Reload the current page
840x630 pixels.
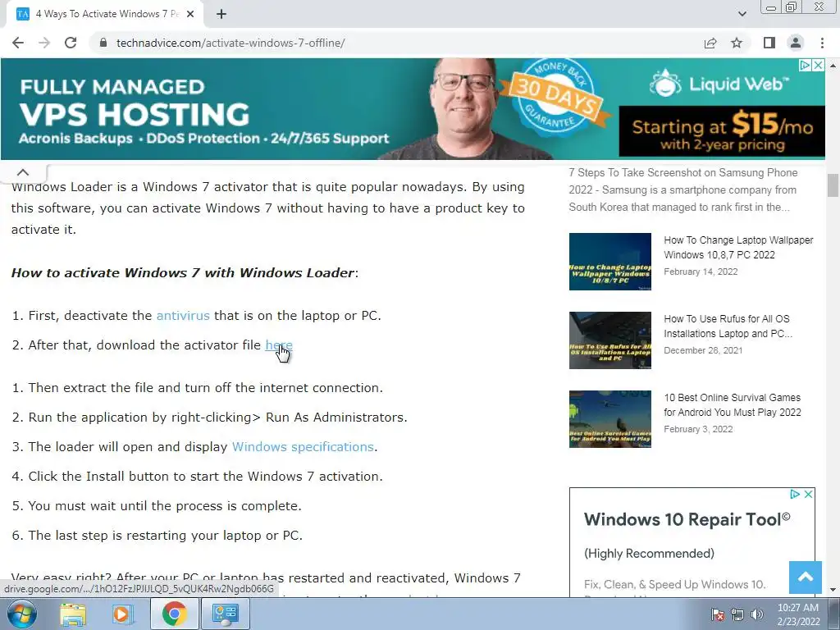[71, 43]
